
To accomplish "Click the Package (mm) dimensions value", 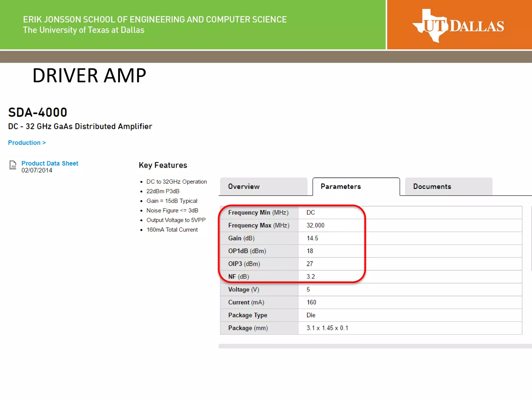I will tap(327, 328).
